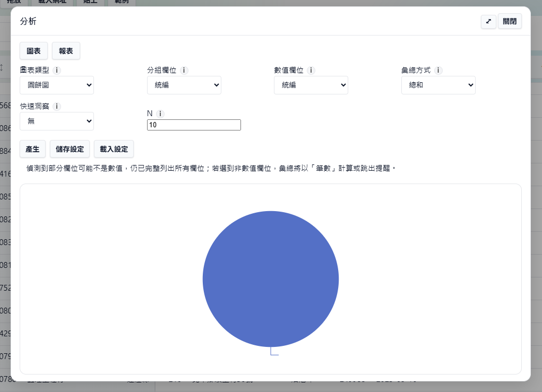Click the 儲存設定 button
542x392 pixels.
tap(70, 149)
